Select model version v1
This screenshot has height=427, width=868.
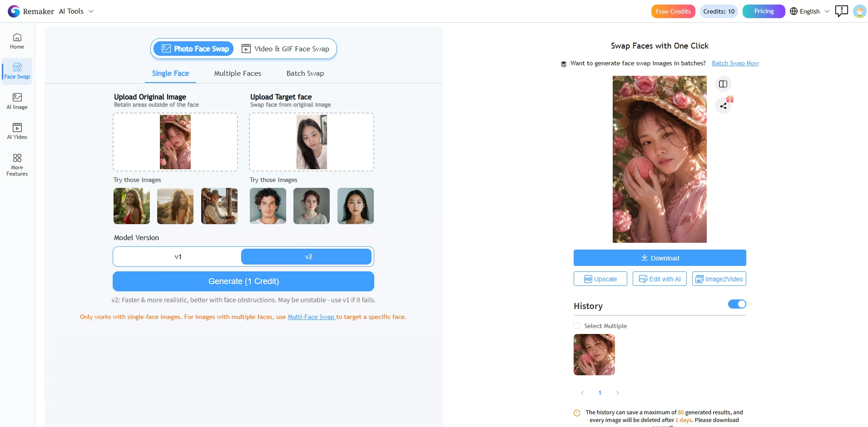[178, 257]
